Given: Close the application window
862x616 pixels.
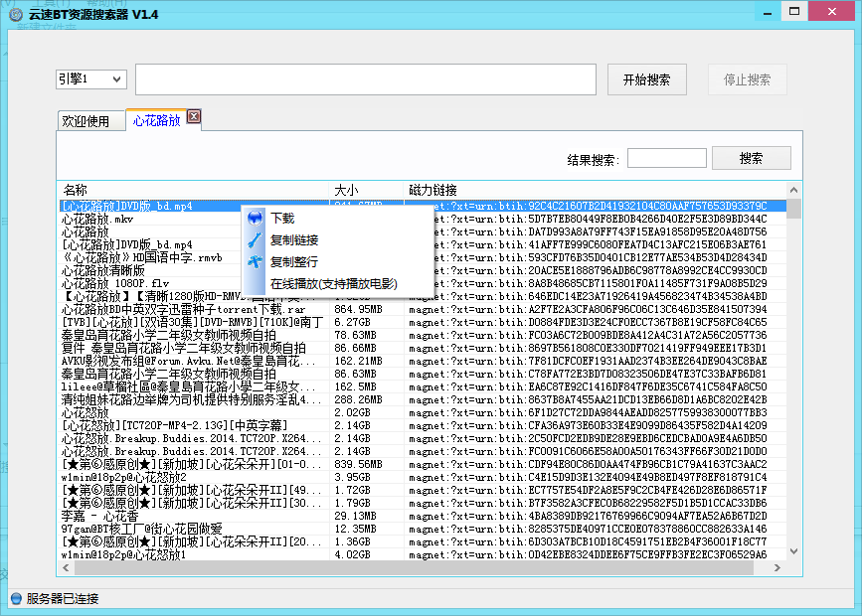Looking at the screenshot, I should [833, 13].
